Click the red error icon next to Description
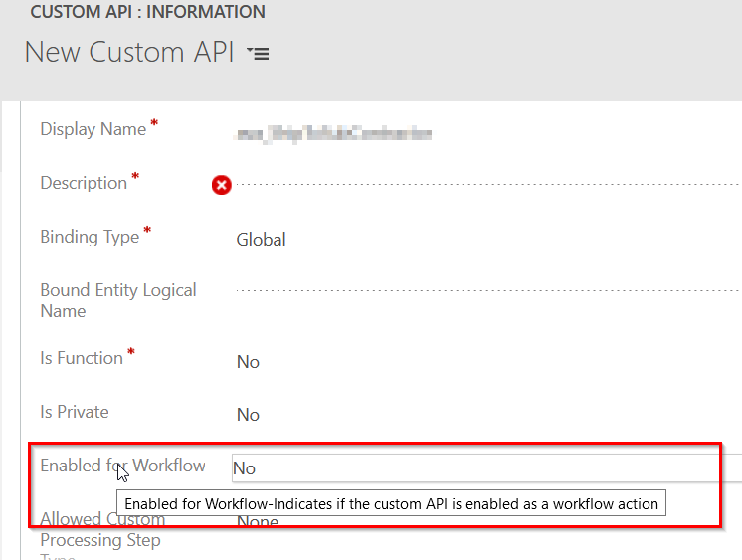742x560 pixels. tap(222, 185)
